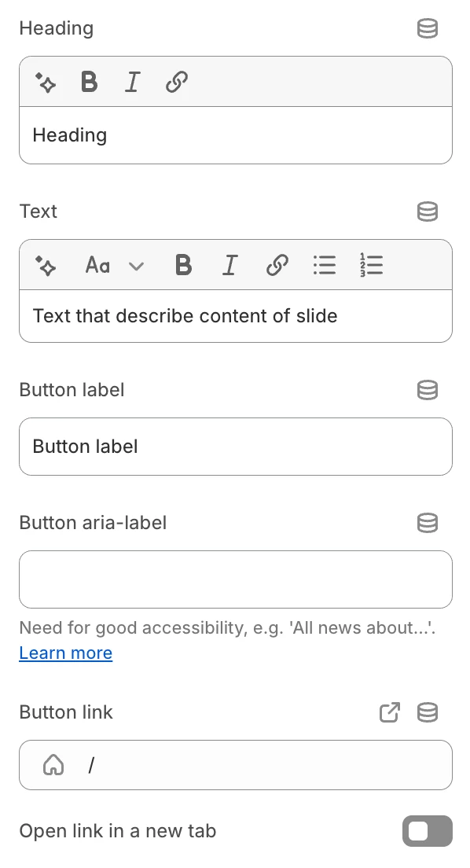Focus the slide description text area
The height and width of the screenshot is (868, 470).
[x=236, y=316]
